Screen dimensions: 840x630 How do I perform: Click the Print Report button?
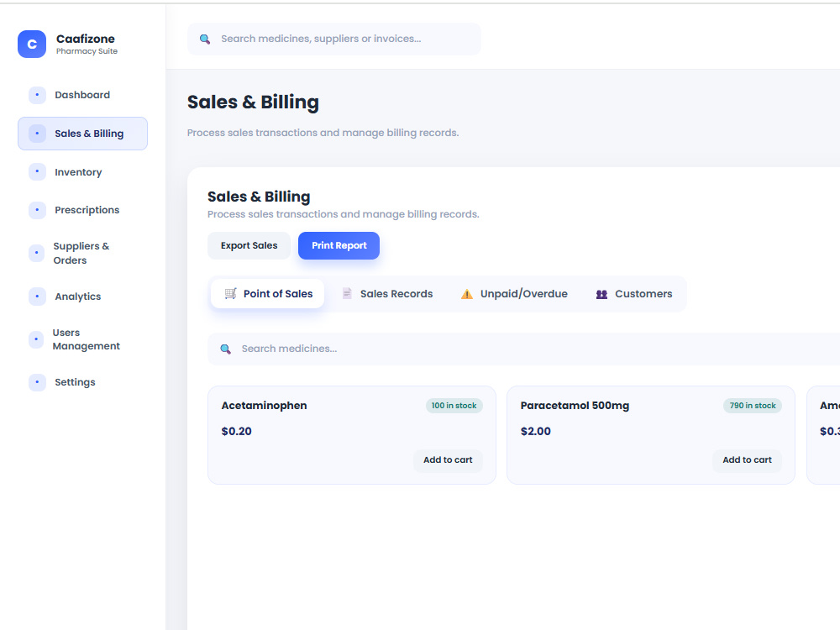point(339,245)
